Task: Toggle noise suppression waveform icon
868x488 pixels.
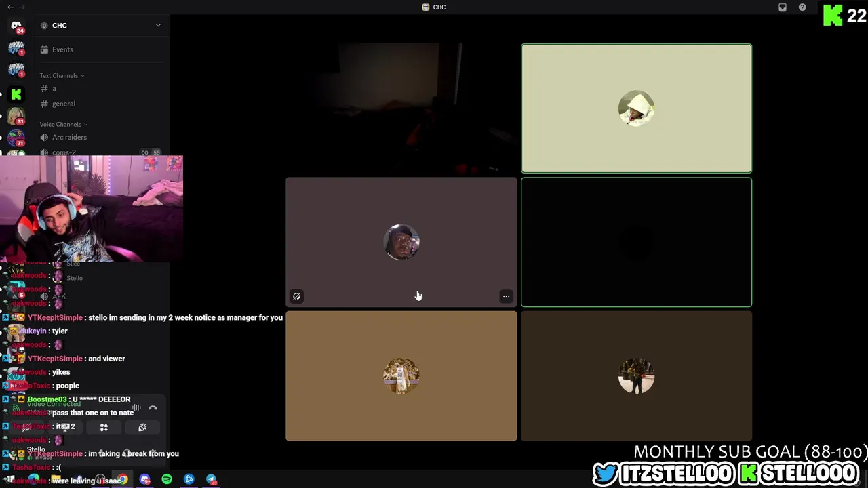Action: click(136, 408)
